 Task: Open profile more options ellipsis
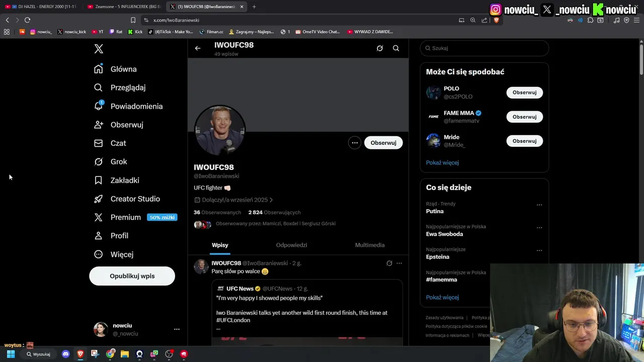355,143
